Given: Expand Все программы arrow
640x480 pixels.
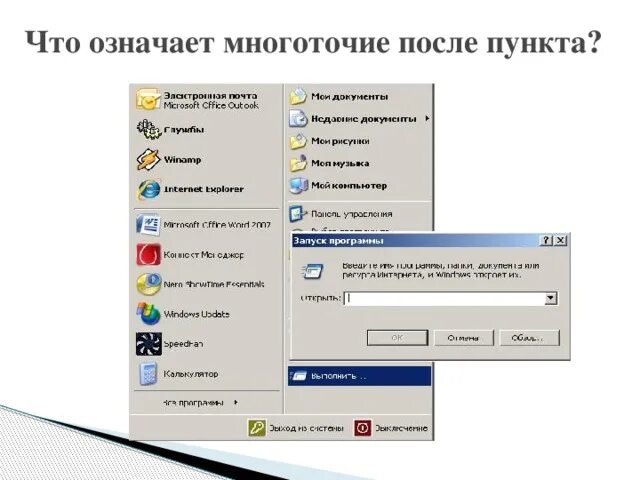Looking at the screenshot, I should pyautogui.click(x=236, y=402).
